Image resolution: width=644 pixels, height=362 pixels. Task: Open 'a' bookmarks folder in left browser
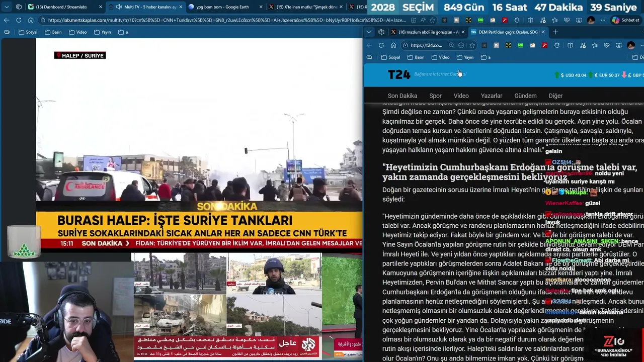click(x=123, y=32)
